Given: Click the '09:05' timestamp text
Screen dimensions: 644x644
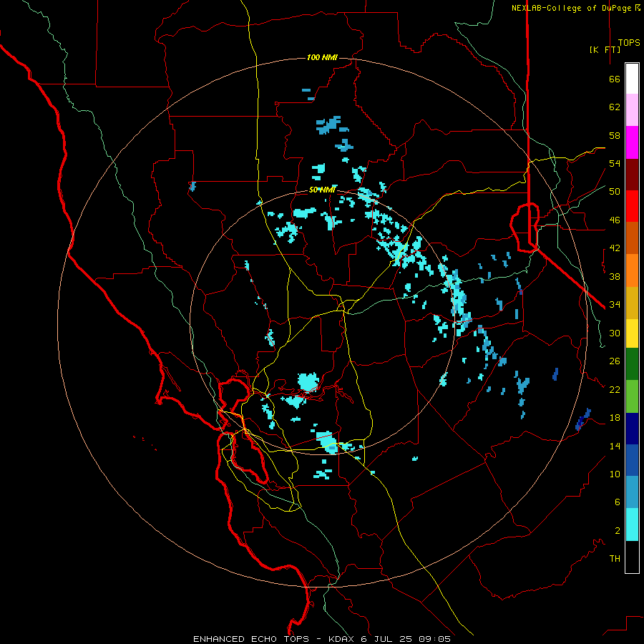Looking at the screenshot, I should pos(434,639).
